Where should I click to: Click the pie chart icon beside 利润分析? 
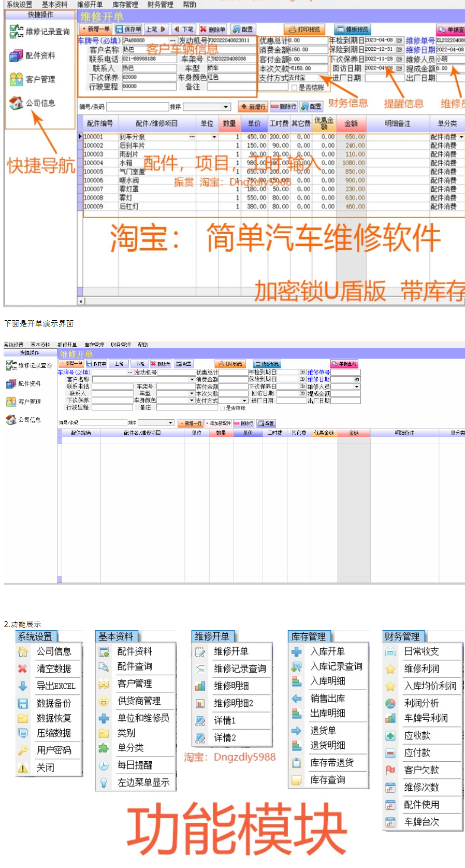coord(390,703)
